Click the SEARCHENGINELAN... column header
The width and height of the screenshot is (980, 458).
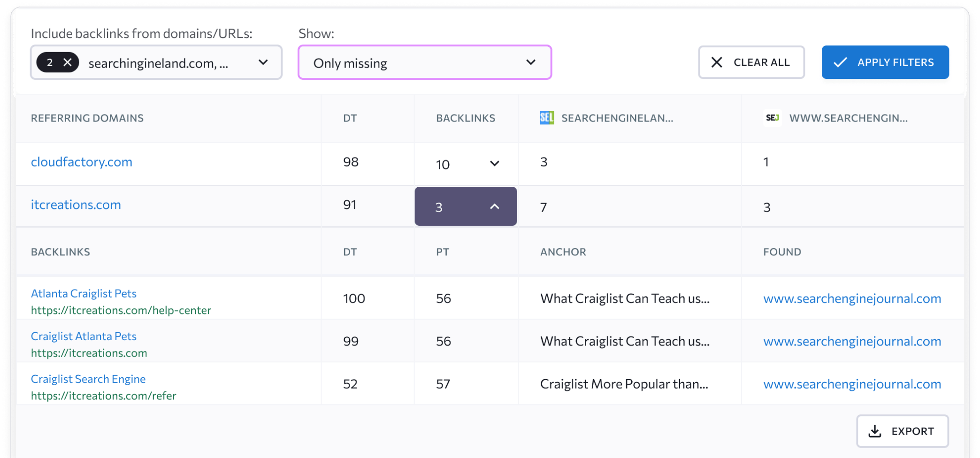pos(617,118)
